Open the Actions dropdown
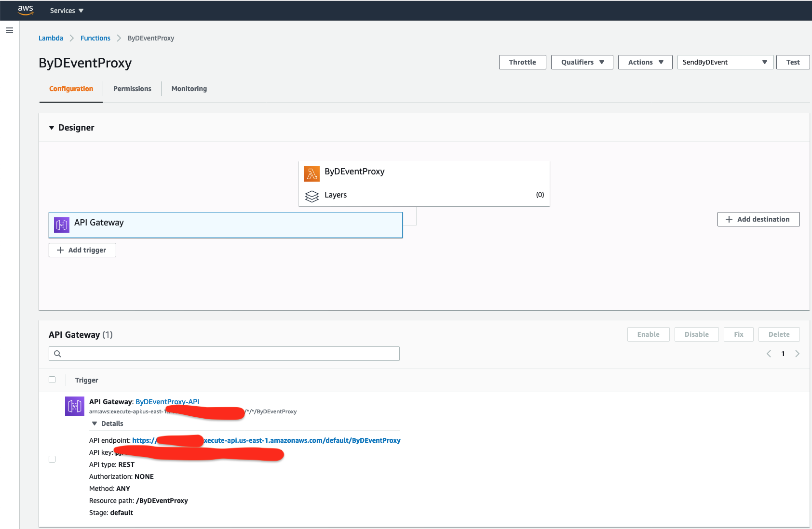The image size is (812, 529). [x=645, y=62]
